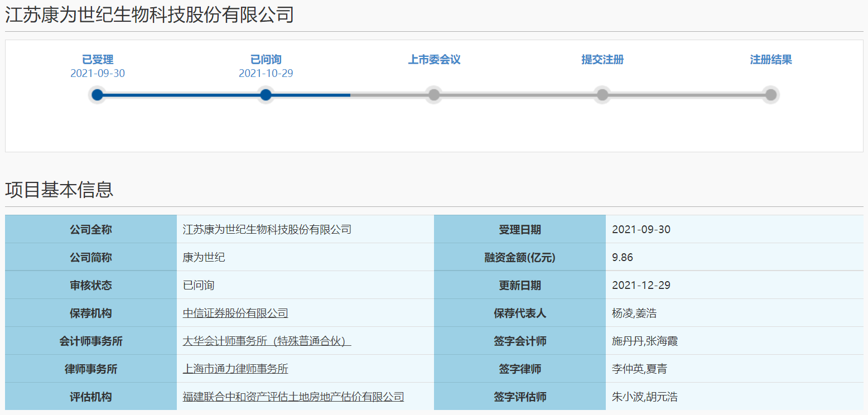The height and width of the screenshot is (415, 868).
Task: Click the 康为世纪 short name cell
Action: pos(305,257)
